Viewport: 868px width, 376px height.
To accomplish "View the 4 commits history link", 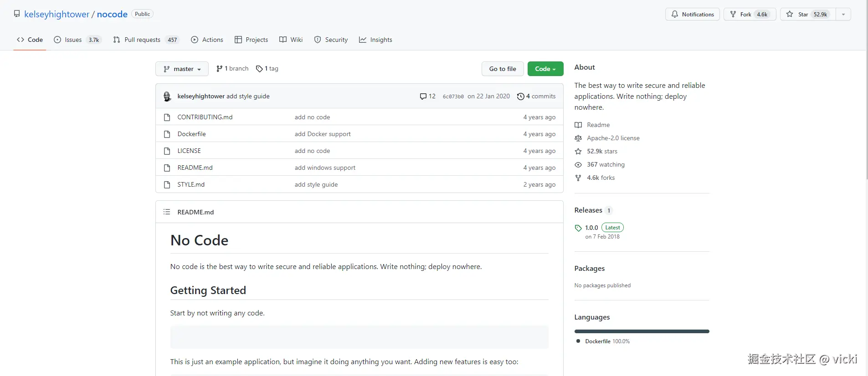I will 536,96.
